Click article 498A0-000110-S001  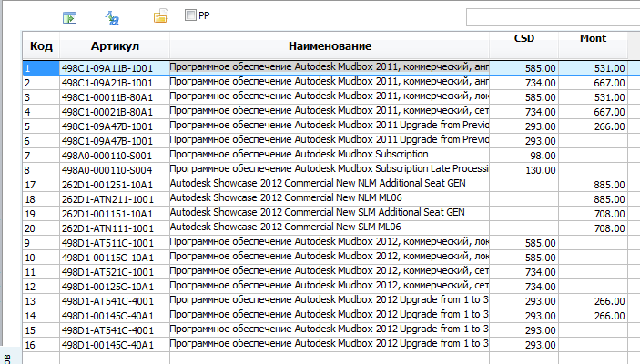107,156
